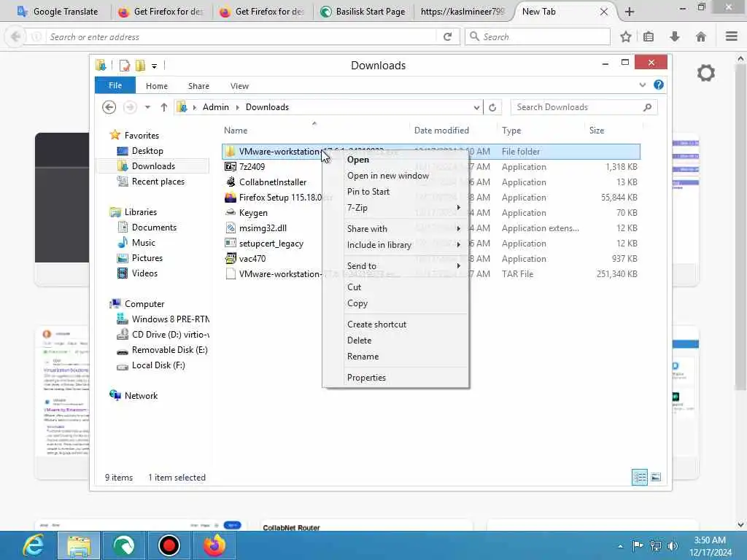Open Explorer Help icon

(x=659, y=85)
